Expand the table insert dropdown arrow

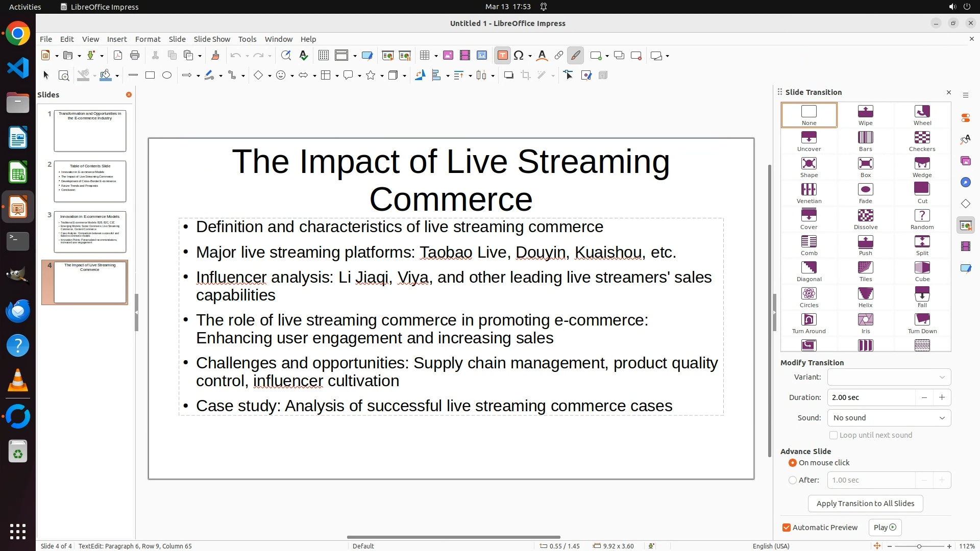[436, 56]
